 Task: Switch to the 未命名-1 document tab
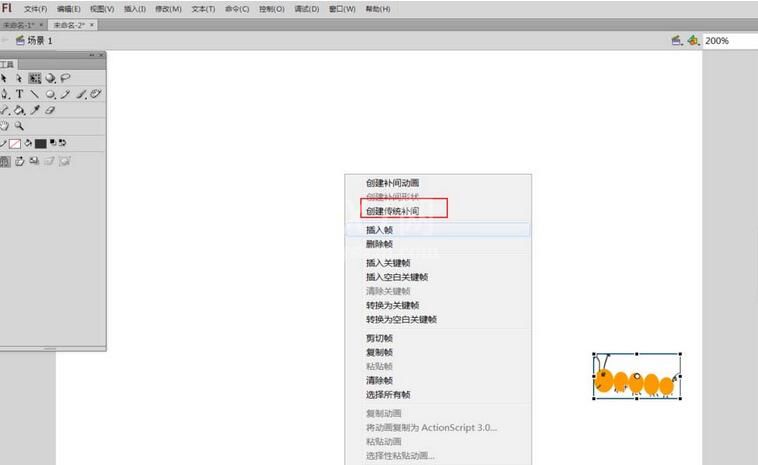[19, 25]
